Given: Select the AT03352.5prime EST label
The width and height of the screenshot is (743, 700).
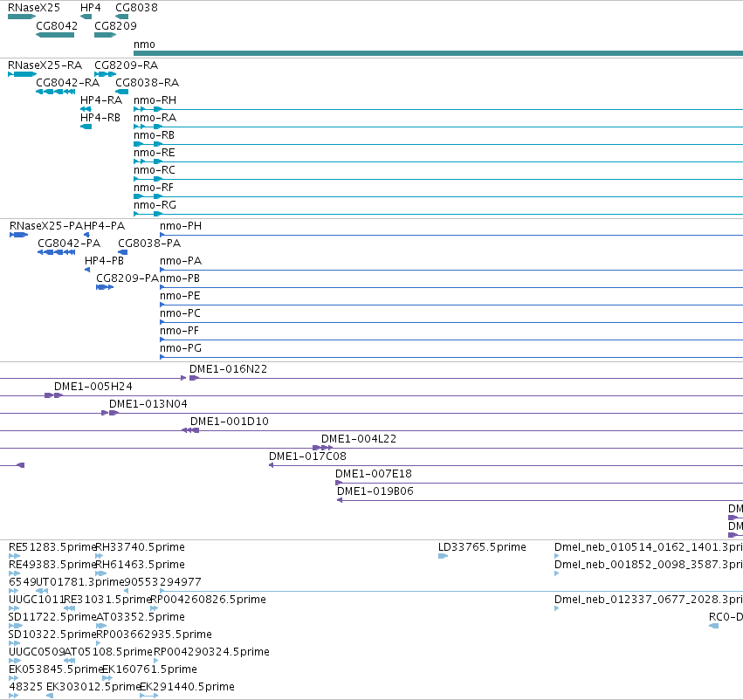Looking at the screenshot, I should (141, 617).
